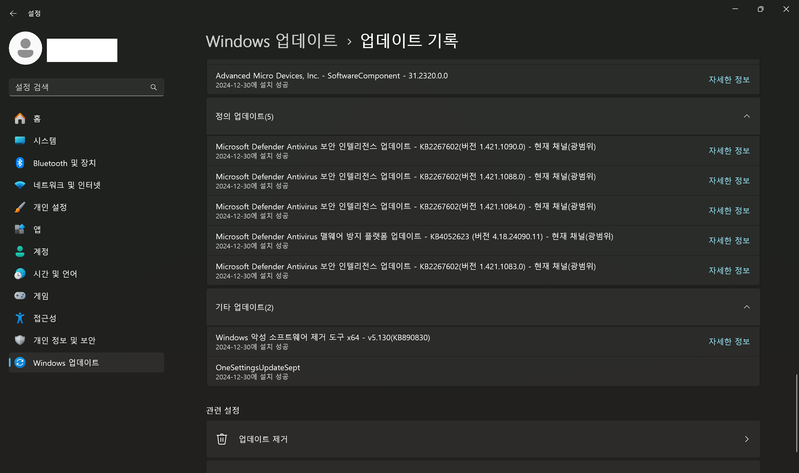Open 계정 settings in sidebar
Image resolution: width=799 pixels, height=473 pixels.
point(86,251)
